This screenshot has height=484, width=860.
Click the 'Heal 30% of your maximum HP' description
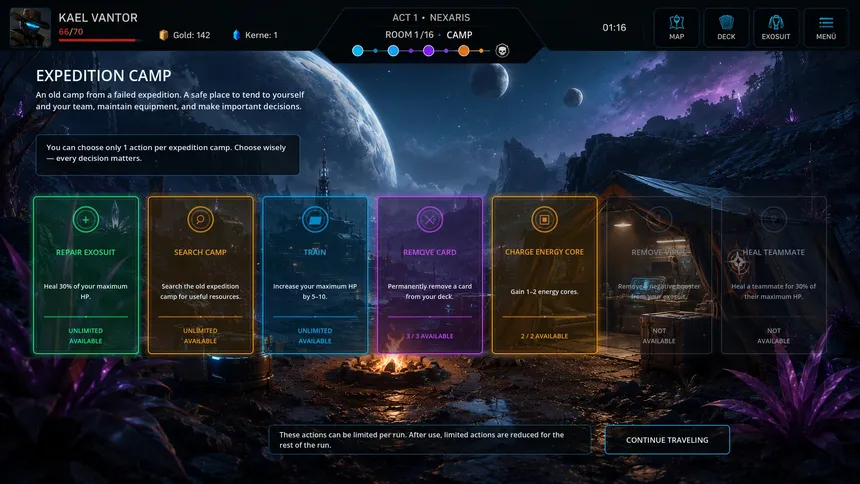[x=86, y=291]
